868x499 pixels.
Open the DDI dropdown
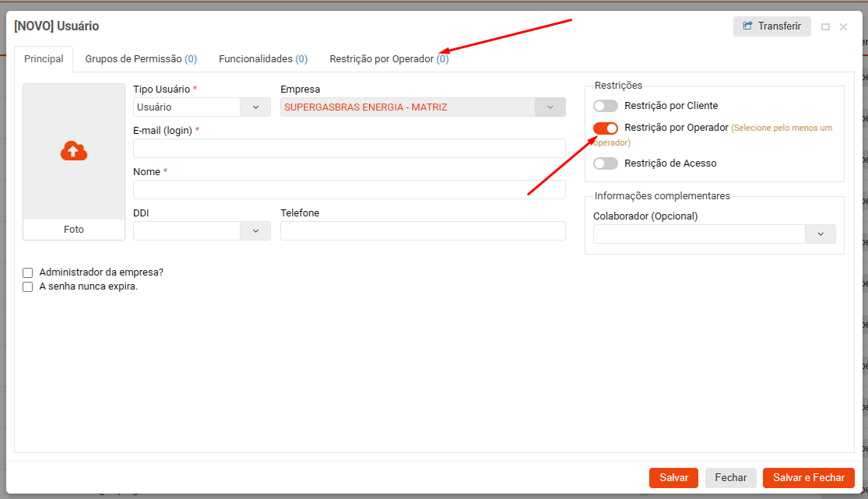[255, 230]
